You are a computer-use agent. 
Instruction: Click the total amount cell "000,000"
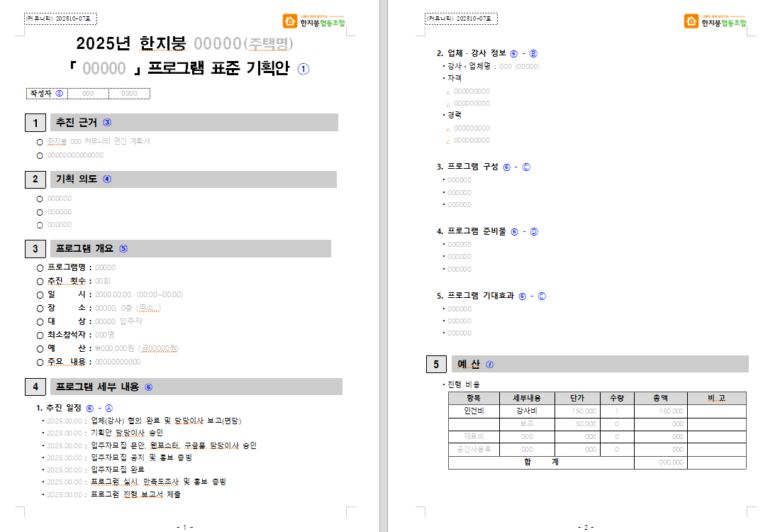click(660, 462)
